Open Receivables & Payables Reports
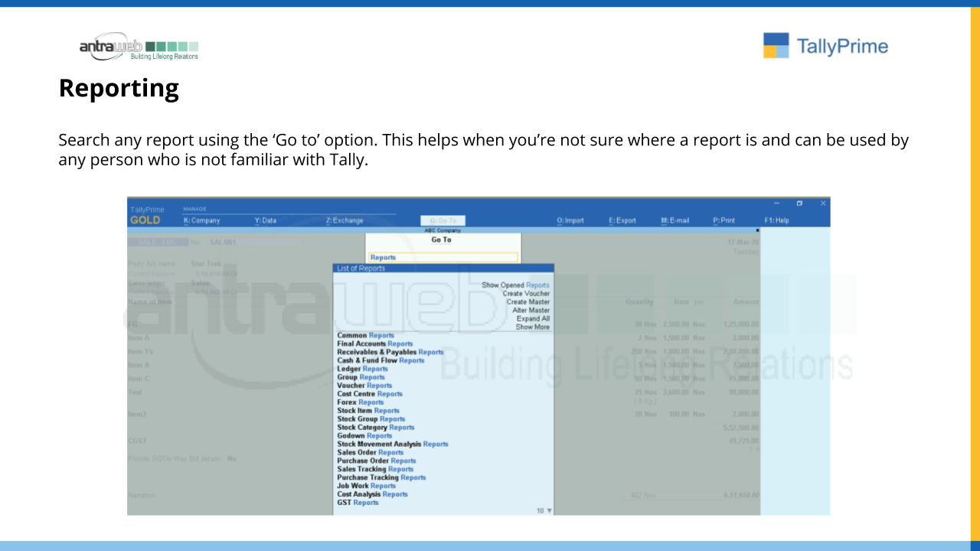This screenshot has height=551, width=980. click(x=390, y=352)
